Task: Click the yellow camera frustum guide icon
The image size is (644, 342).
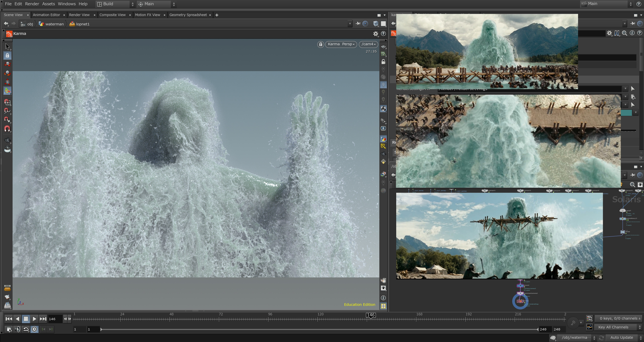Action: pos(383,146)
